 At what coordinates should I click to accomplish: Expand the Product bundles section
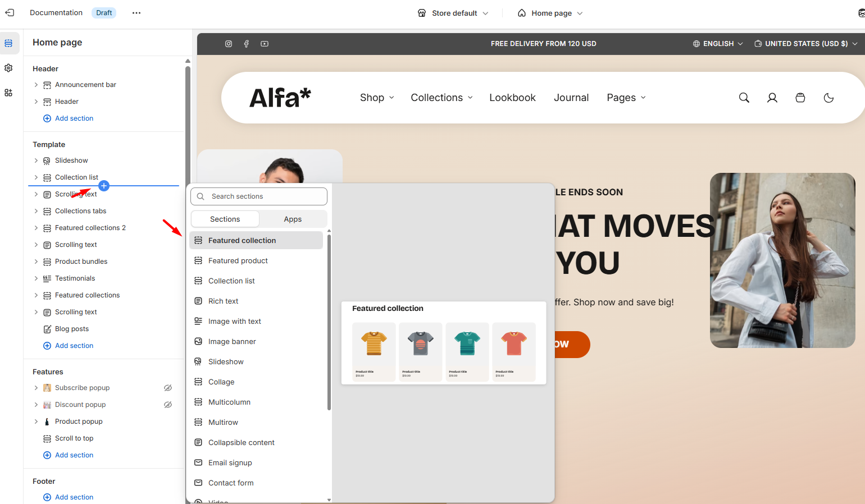coord(36,262)
